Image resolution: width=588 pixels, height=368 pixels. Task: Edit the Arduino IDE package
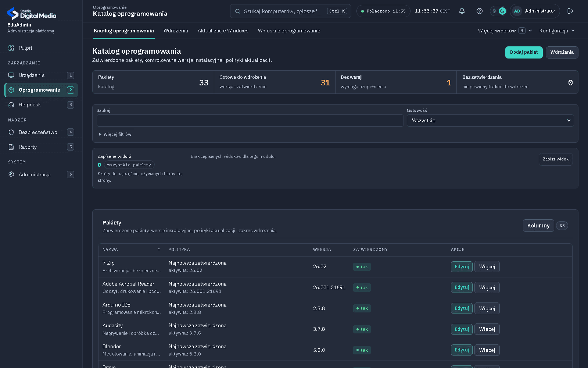(462, 308)
